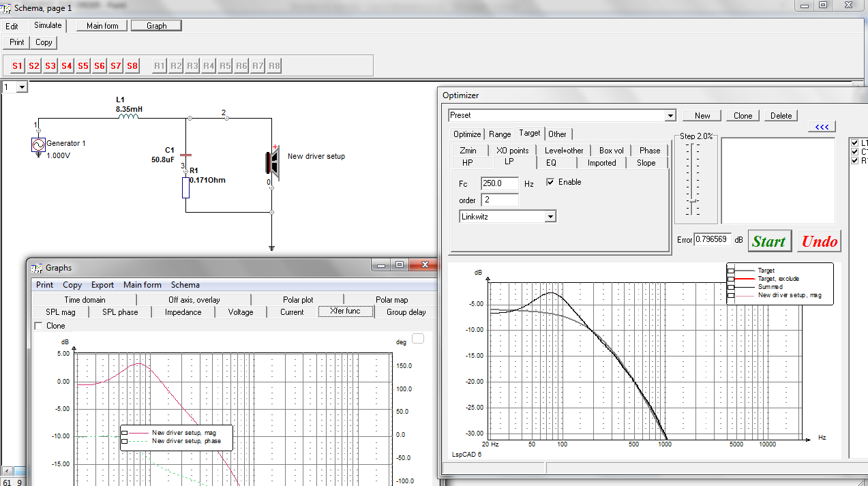This screenshot has height=486, width=868.
Task: Click the R5 recall button
Action: pyautogui.click(x=225, y=66)
